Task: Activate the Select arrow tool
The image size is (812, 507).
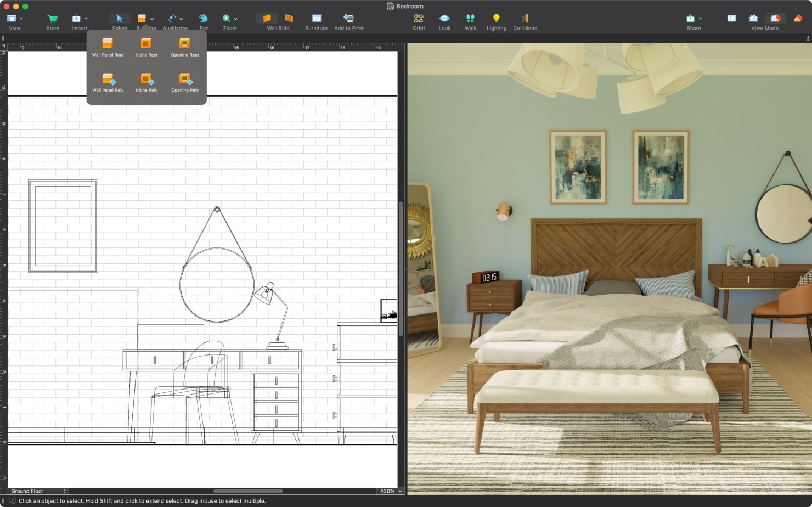Action: click(x=120, y=19)
